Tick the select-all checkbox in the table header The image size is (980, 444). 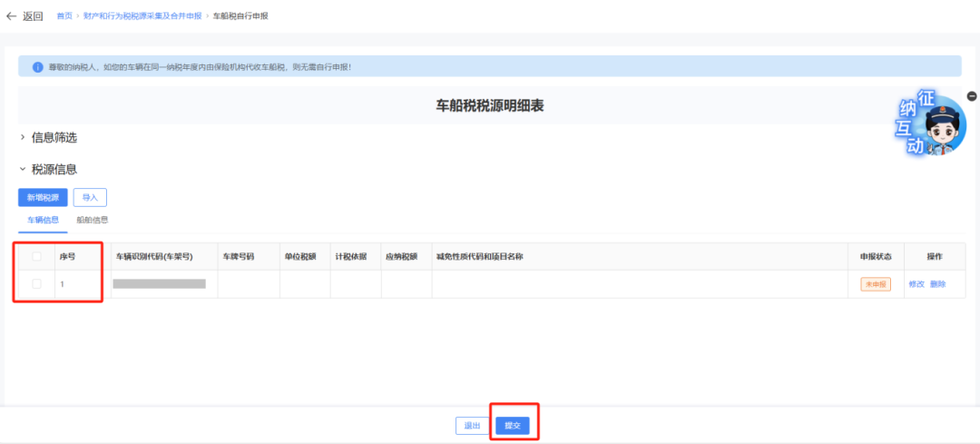point(37,256)
